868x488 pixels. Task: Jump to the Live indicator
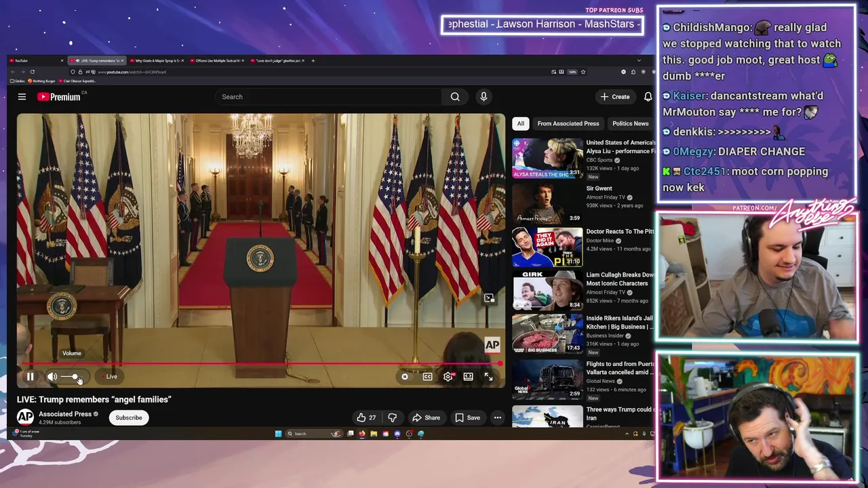[x=110, y=377]
